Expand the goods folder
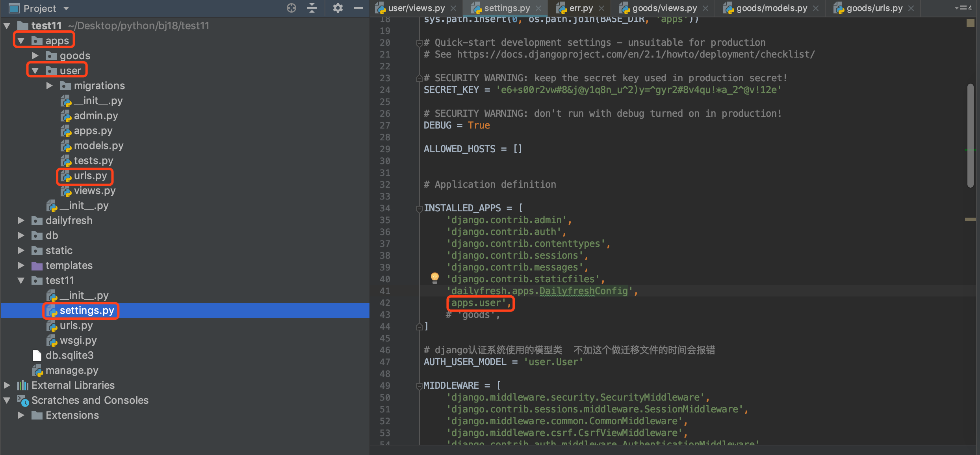Screen dimensions: 980x455 (35, 56)
